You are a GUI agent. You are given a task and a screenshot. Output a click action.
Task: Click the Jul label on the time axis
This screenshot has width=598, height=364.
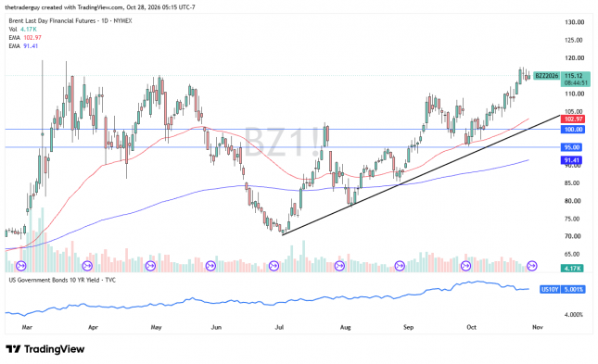(x=280, y=327)
